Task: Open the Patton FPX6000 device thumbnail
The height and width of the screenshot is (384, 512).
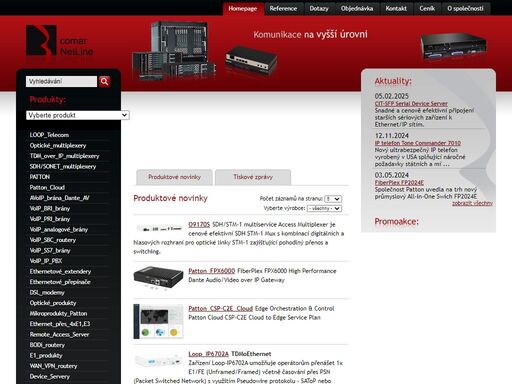Action: (158, 277)
